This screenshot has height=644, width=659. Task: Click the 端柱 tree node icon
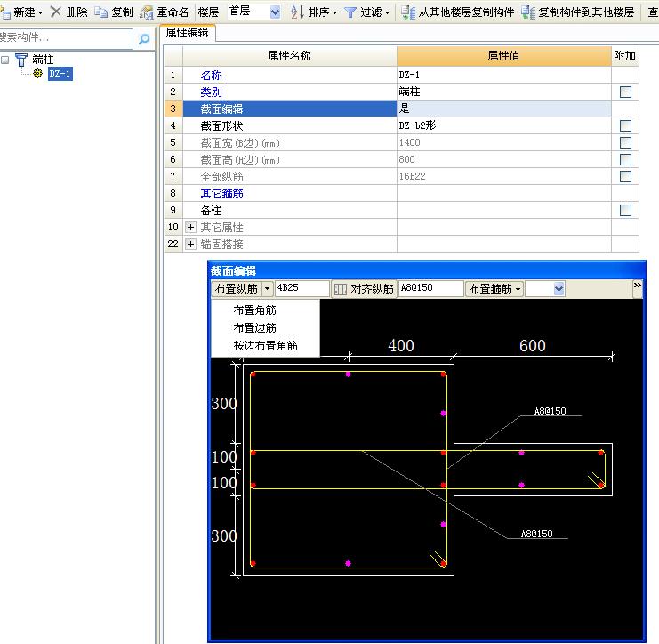pyautogui.click(x=21, y=60)
